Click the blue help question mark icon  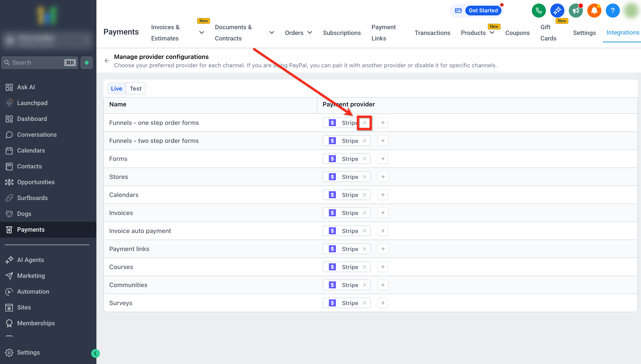[612, 11]
